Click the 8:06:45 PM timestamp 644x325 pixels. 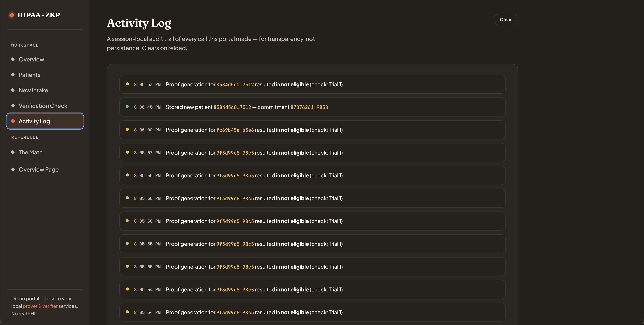pyautogui.click(x=147, y=107)
